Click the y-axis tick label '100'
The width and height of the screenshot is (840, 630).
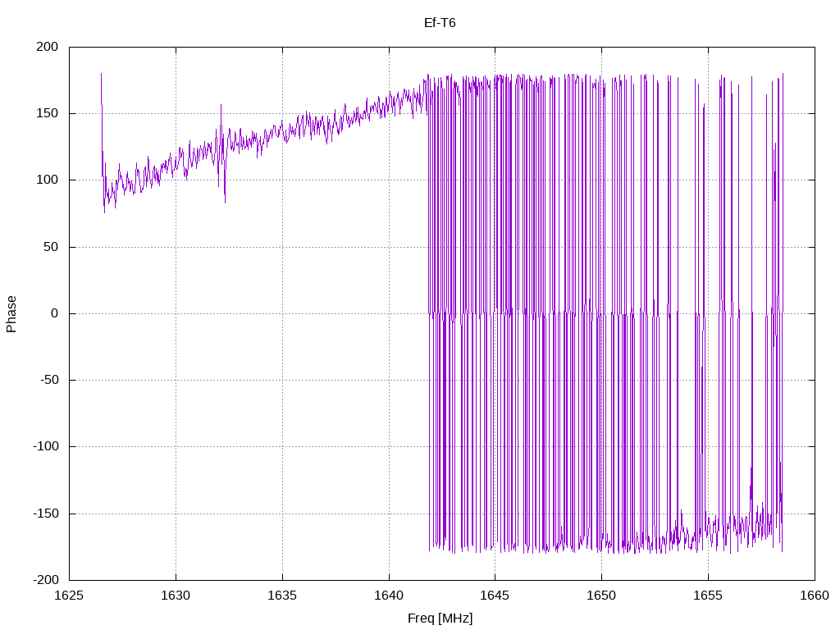[x=47, y=180]
